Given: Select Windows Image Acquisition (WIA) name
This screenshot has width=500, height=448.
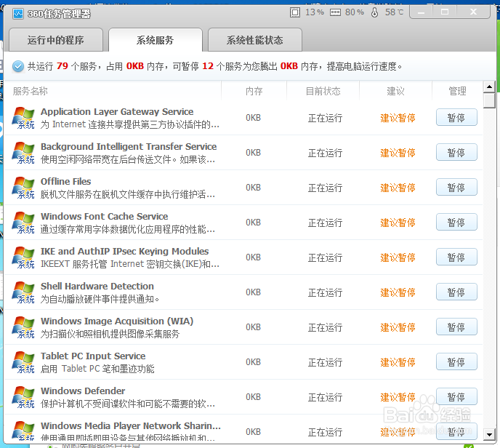Looking at the screenshot, I should tap(117, 321).
